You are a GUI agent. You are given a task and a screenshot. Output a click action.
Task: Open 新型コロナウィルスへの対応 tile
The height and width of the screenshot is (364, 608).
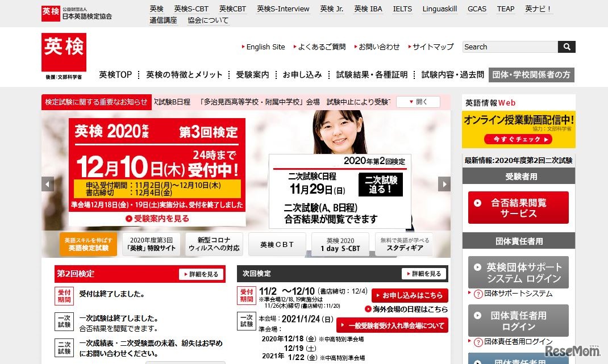coord(214,244)
